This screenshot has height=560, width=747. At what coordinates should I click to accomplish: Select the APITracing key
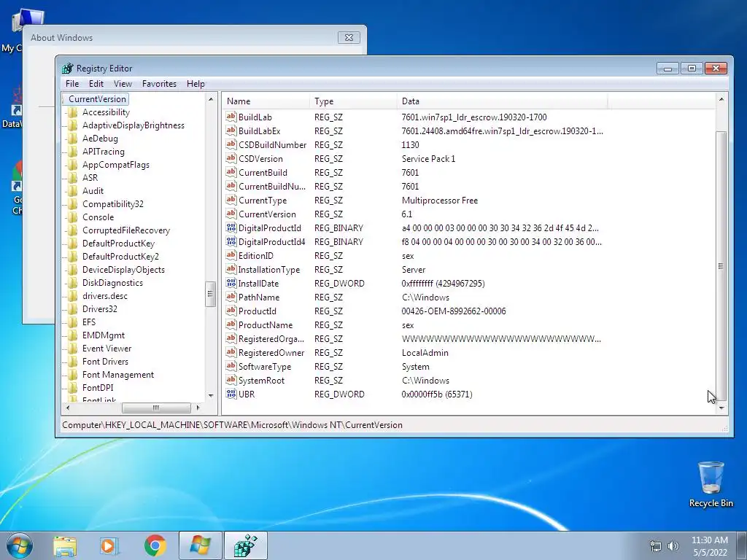tap(104, 152)
